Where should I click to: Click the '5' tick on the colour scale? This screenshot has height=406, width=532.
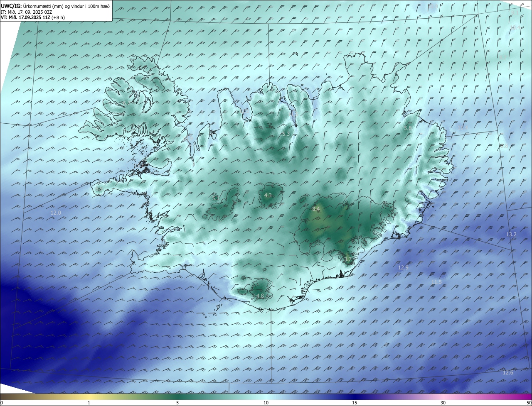(x=177, y=403)
